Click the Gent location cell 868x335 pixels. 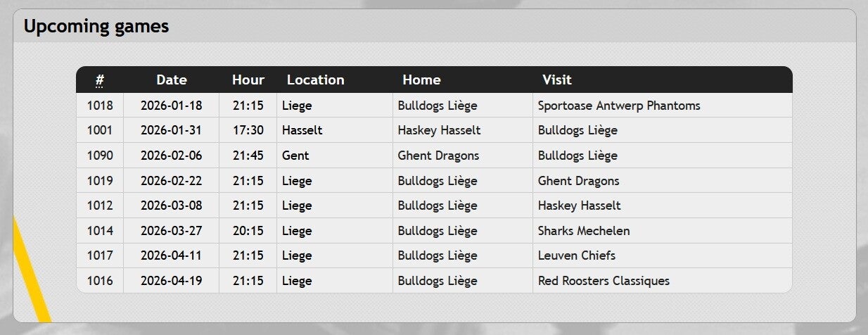[x=295, y=156]
